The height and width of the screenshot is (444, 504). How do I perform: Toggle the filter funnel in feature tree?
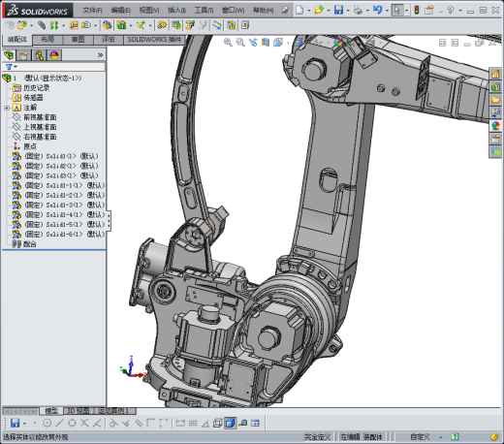click(9, 67)
